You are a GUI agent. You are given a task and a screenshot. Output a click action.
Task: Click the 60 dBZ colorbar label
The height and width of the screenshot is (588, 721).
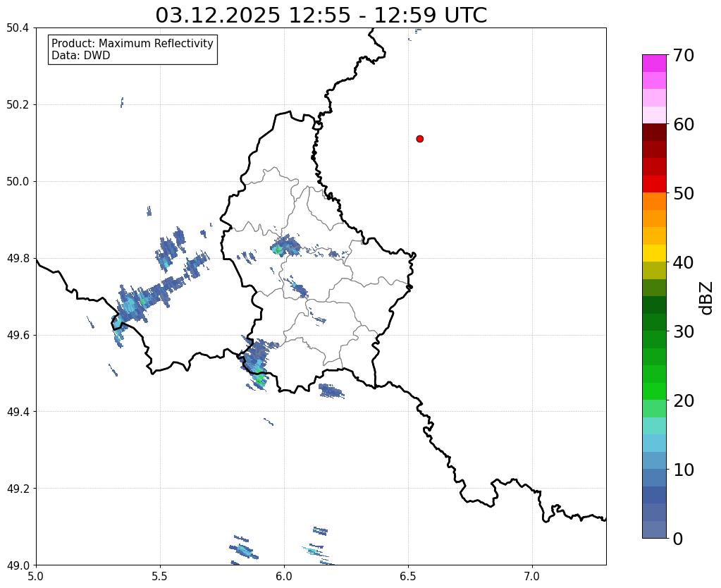coord(684,124)
